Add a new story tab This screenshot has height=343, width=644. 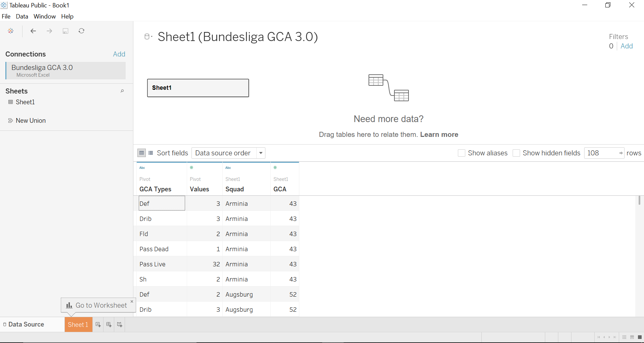120,325
